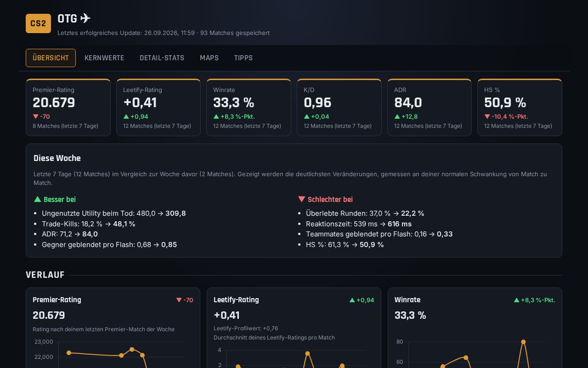Click the "Reaktionszeit: 539 ms → 616 ms" entry
Image resolution: width=588 pixels, height=368 pixels.
pyautogui.click(x=358, y=224)
